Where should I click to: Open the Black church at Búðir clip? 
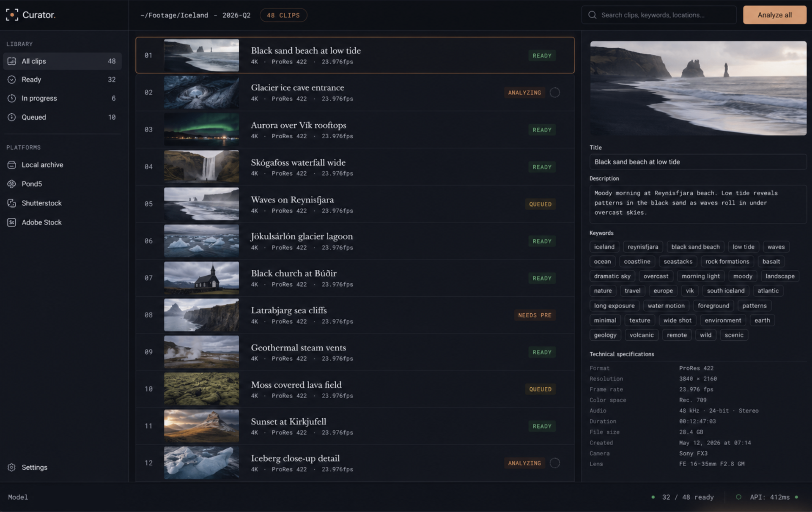355,278
